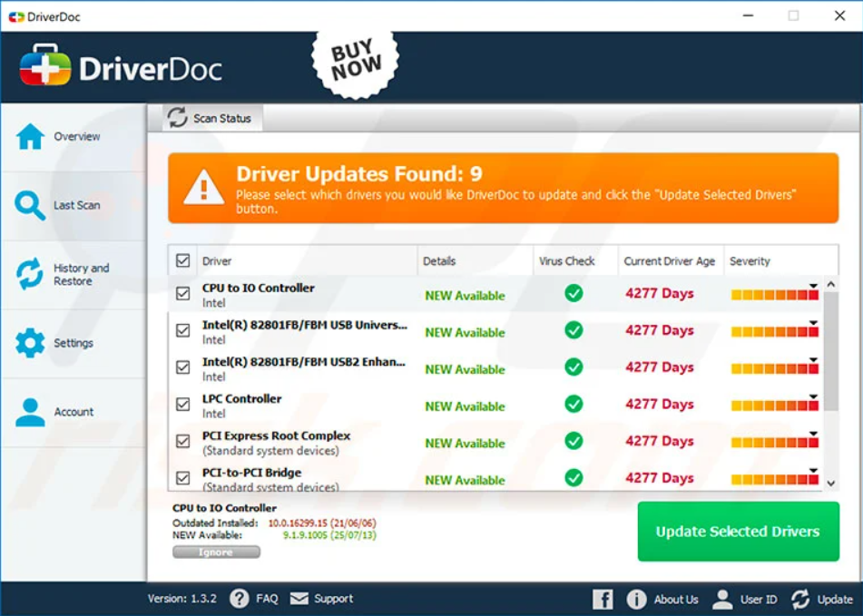Uncheck the PCI Express Root Complex checkbox
The width and height of the screenshot is (863, 616).
point(182,441)
